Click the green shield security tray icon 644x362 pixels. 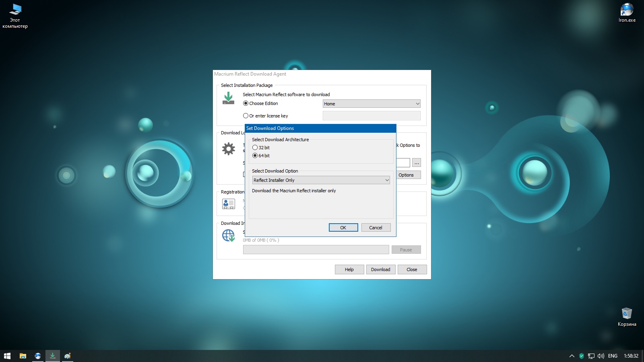coord(581,356)
